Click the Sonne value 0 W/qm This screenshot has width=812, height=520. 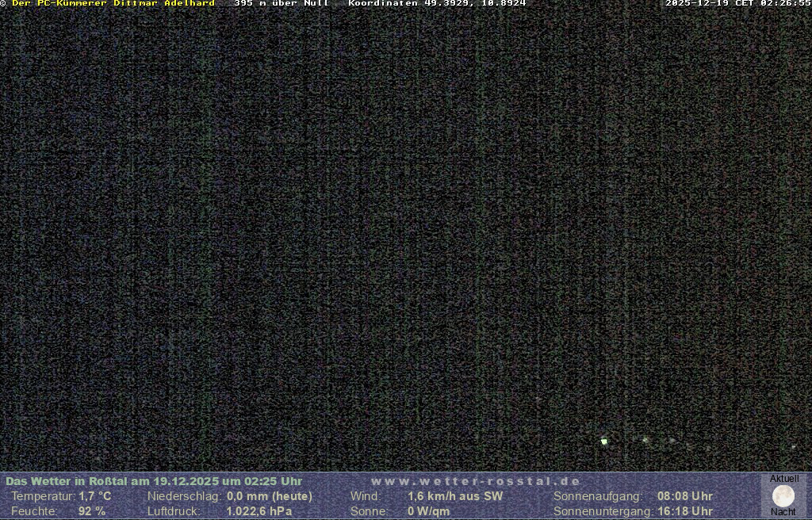coord(428,511)
